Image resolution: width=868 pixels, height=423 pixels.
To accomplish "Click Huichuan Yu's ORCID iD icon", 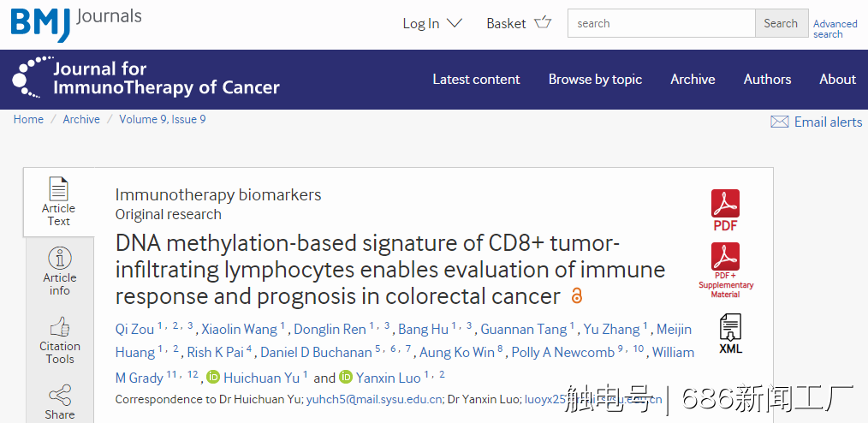I will [213, 378].
